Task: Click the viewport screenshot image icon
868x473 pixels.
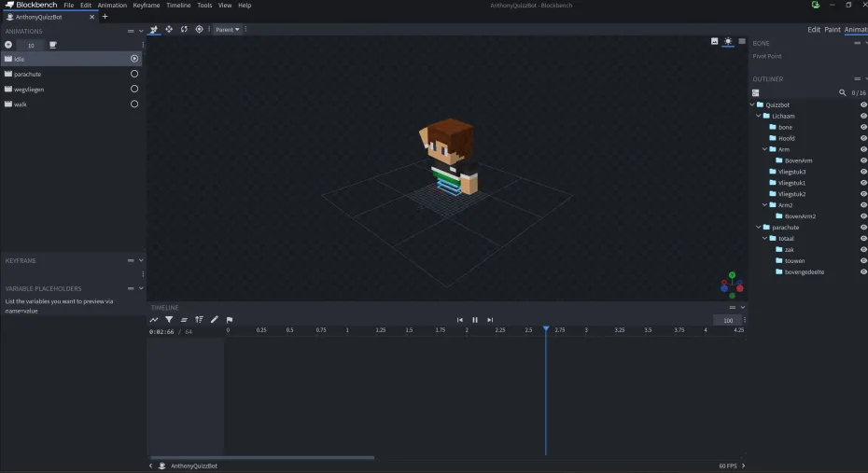Action: [714, 41]
